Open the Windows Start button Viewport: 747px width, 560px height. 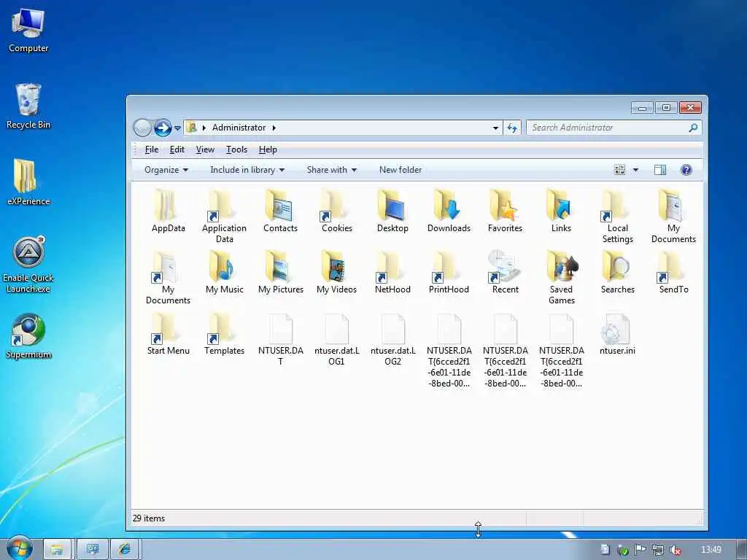pyautogui.click(x=19, y=548)
